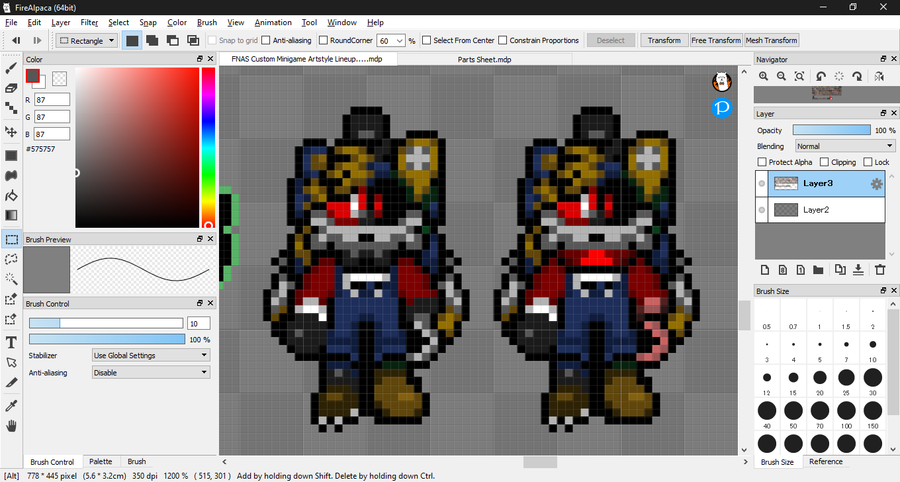Enable Select From Center checkbox
Screen dimensions: 900x482
[x=426, y=40]
